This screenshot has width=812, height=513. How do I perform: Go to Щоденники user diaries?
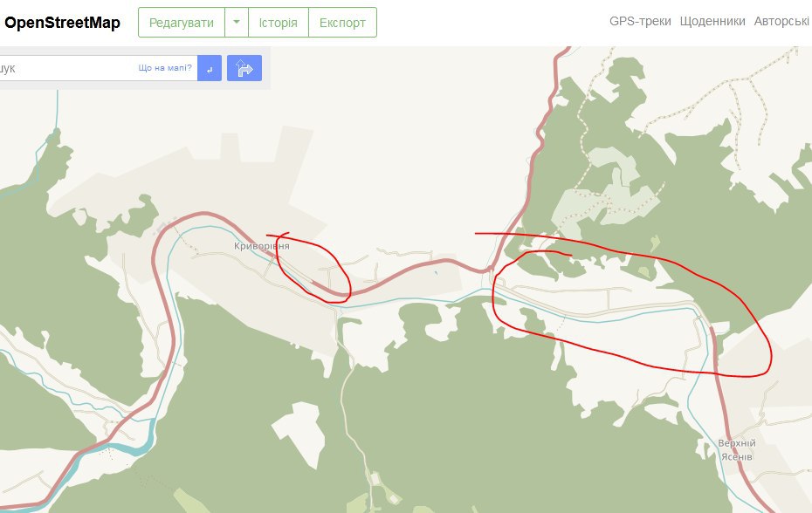pyautogui.click(x=712, y=21)
